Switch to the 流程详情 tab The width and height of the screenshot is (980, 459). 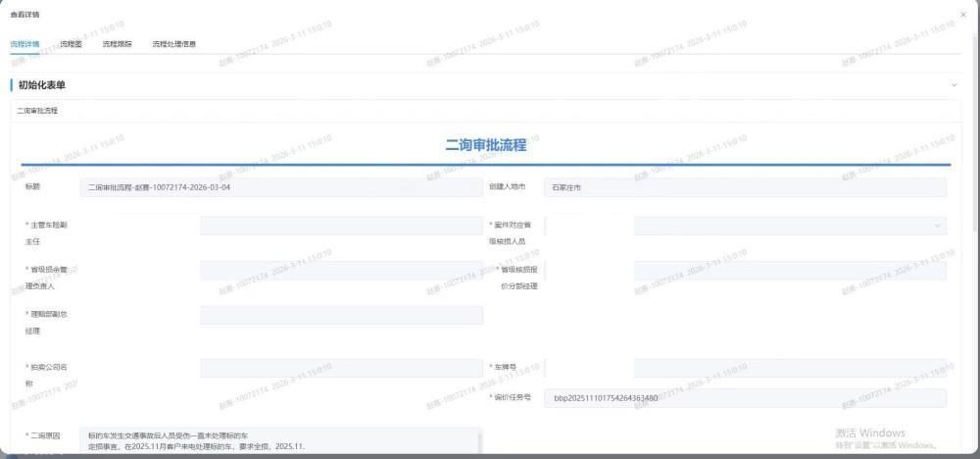[24, 44]
